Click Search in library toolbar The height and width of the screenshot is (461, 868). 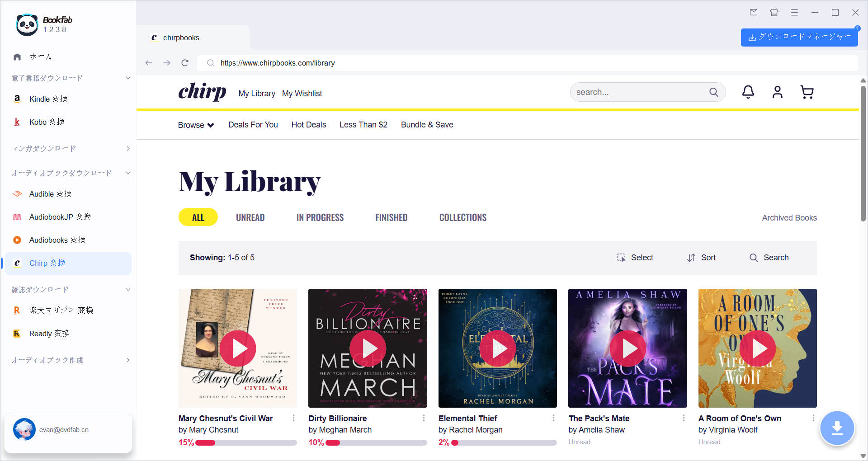[x=769, y=258]
